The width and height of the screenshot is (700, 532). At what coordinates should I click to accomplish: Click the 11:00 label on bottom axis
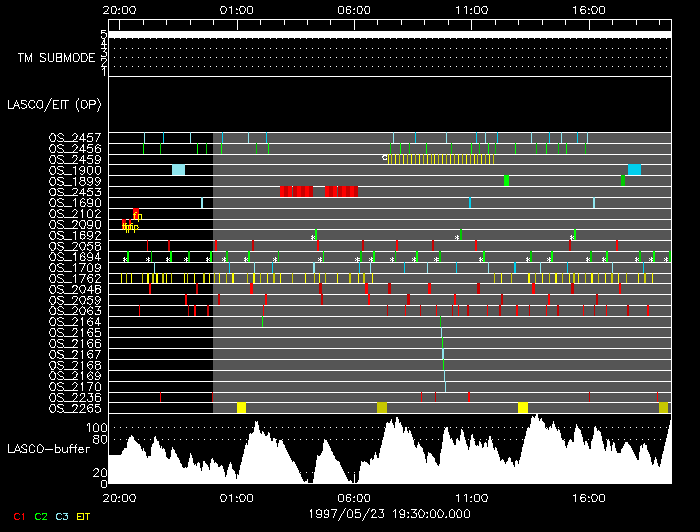tap(471, 498)
